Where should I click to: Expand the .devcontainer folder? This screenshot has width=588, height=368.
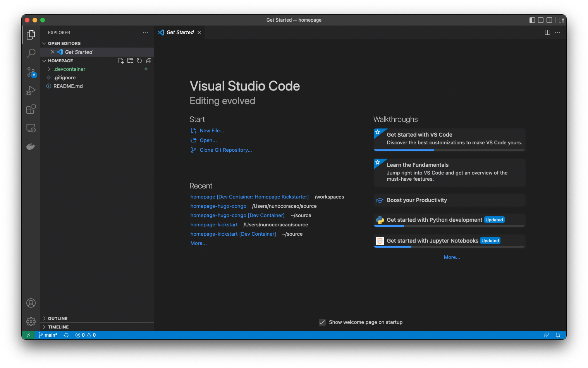tap(69, 69)
